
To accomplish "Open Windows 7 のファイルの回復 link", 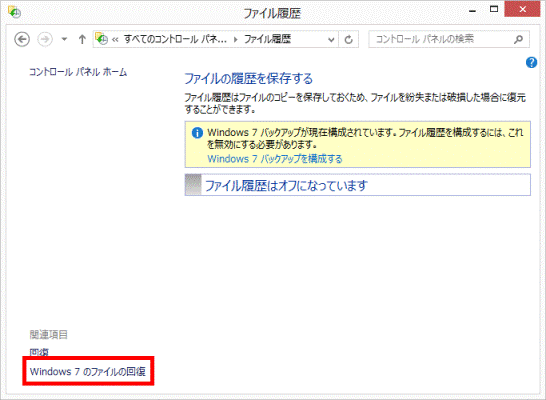I will pos(88,371).
